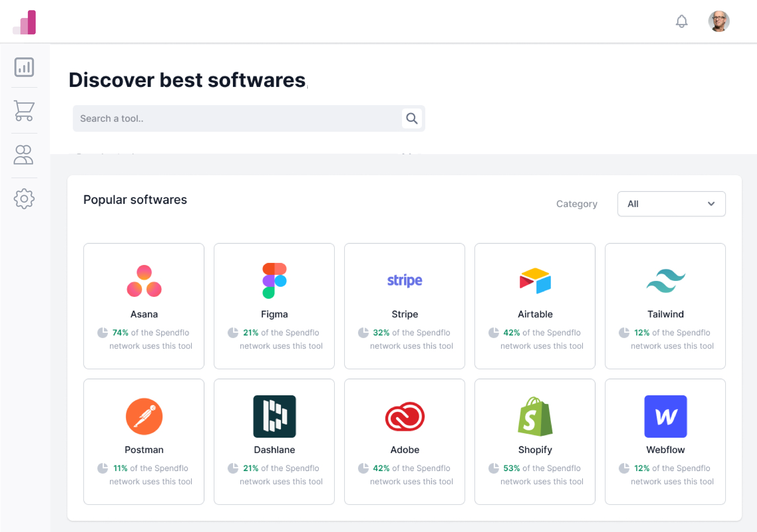This screenshot has width=757, height=532.
Task: Select the Shopify name label
Action: (x=535, y=450)
